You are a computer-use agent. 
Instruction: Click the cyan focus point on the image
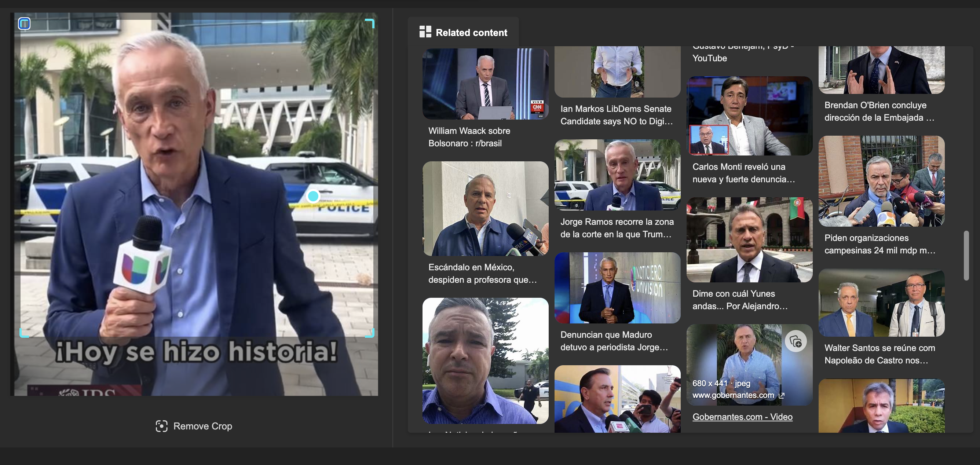(313, 196)
